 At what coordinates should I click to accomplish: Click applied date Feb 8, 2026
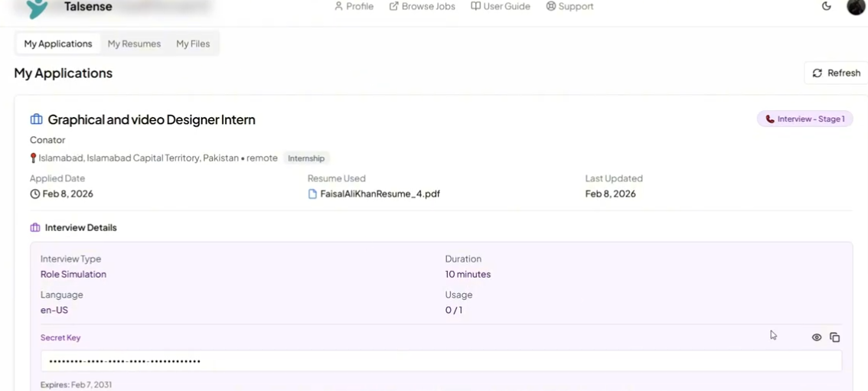[67, 194]
